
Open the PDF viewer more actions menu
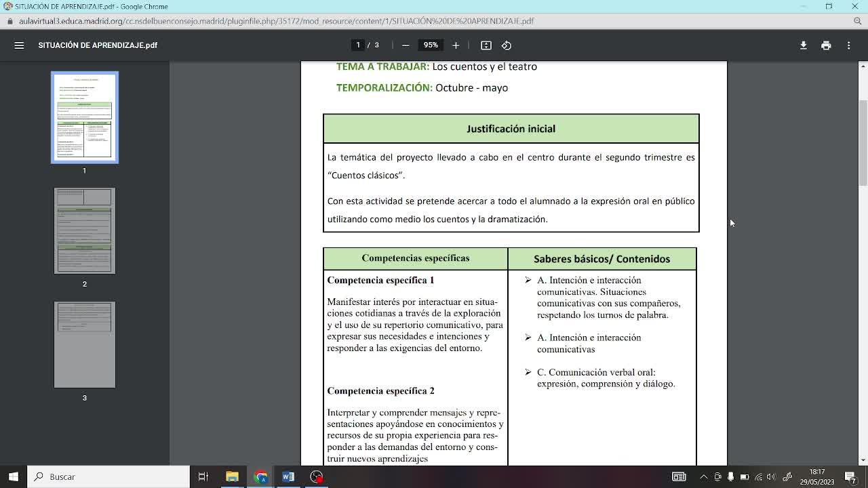point(848,45)
